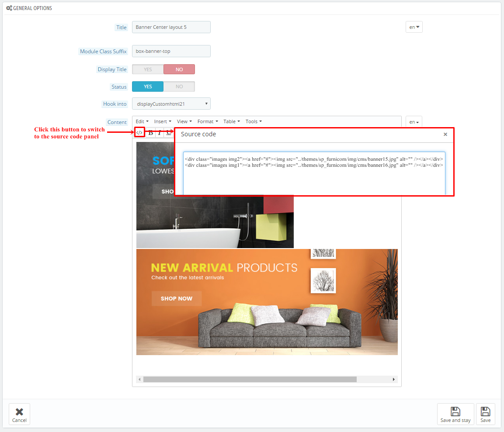Image resolution: width=504 pixels, height=432 pixels.
Task: Open the Tools menu in editor
Action: [254, 121]
